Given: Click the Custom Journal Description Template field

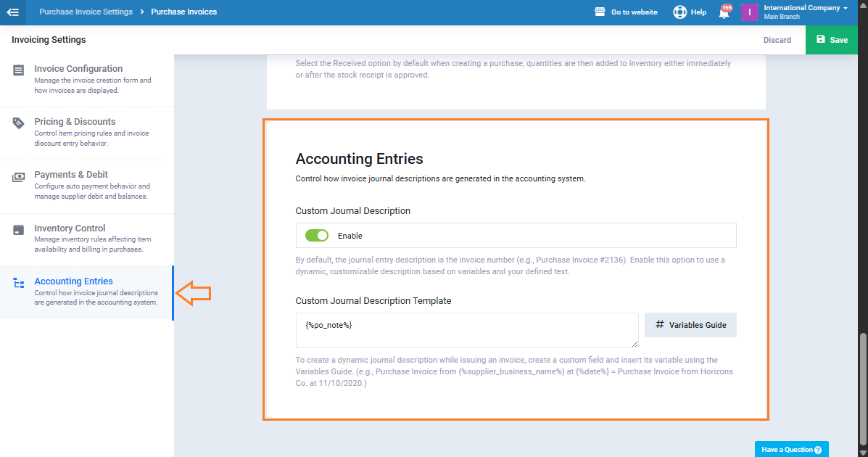Looking at the screenshot, I should coord(466,330).
